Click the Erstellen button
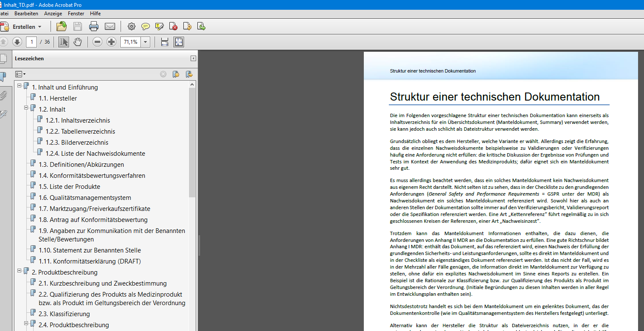The image size is (644, 331). [23, 27]
